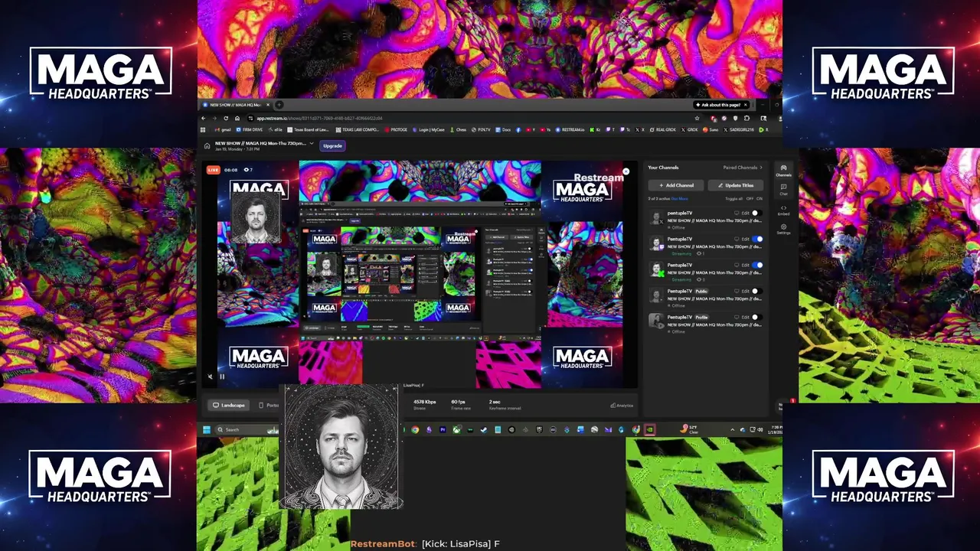Bookmark this page with the star icon

(697, 118)
